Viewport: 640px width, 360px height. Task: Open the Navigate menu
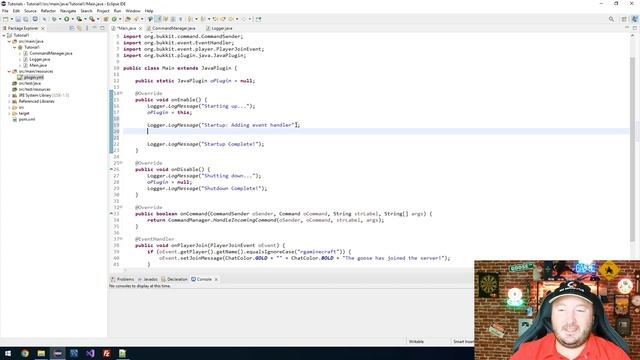click(x=68, y=11)
